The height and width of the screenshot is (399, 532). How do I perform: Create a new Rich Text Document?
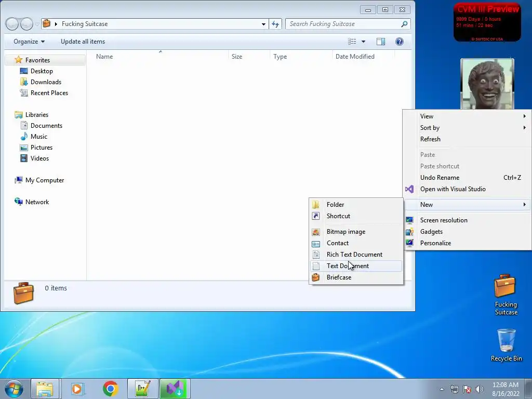click(356, 255)
